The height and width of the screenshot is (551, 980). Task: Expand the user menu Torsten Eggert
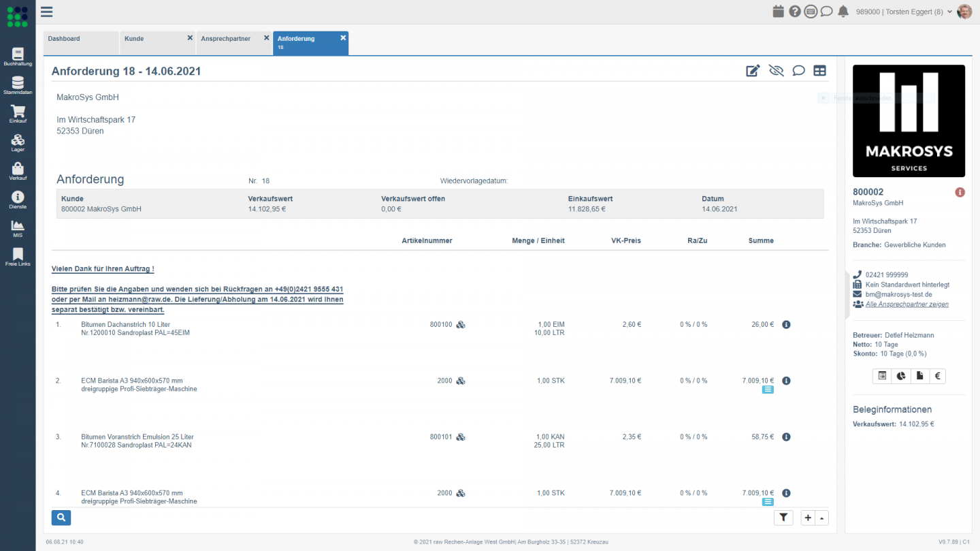point(904,12)
